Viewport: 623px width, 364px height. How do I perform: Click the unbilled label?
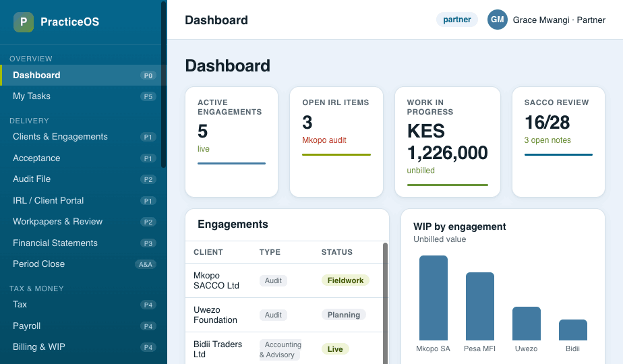pos(421,171)
